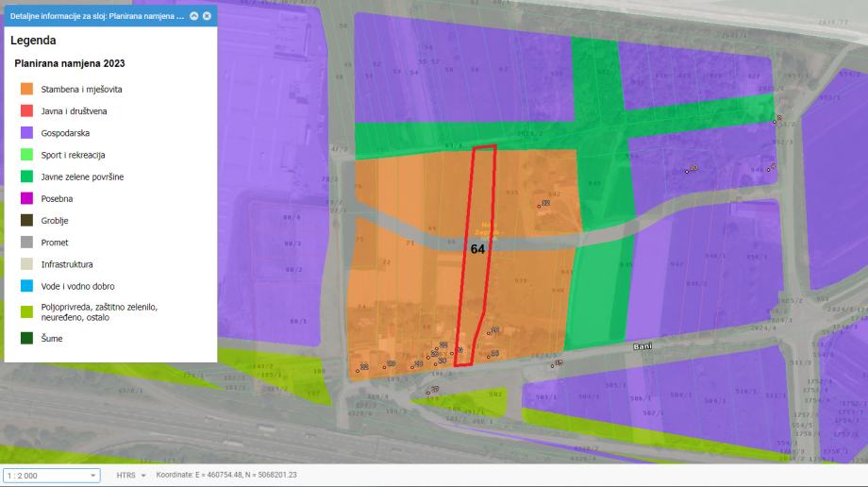Viewport: 868px width, 487px height.
Task: Click the dark green Šume swatch
Action: point(26,338)
